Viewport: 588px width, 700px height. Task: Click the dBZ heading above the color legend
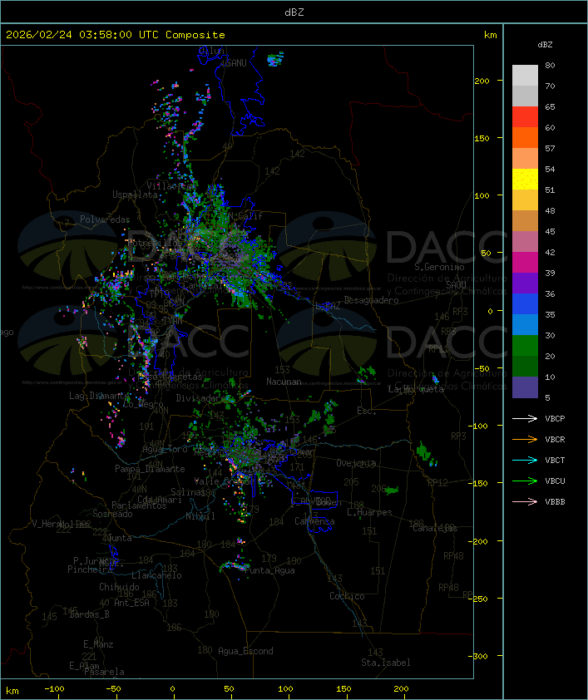545,45
